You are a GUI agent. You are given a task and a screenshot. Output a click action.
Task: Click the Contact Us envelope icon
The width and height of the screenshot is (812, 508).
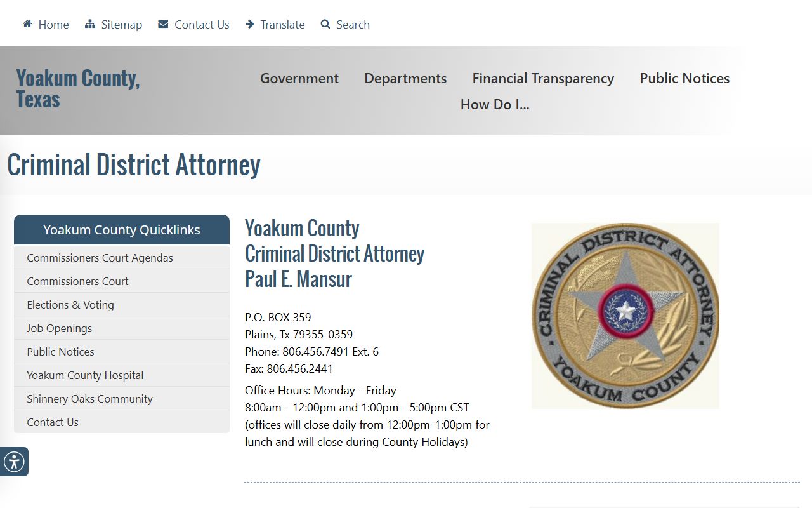[163, 24]
